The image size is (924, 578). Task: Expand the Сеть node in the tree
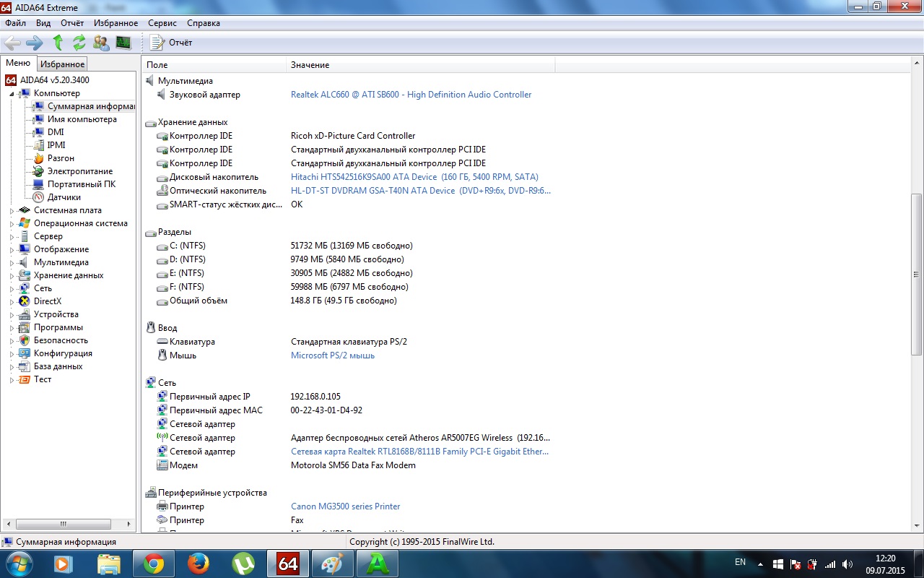[12, 288]
